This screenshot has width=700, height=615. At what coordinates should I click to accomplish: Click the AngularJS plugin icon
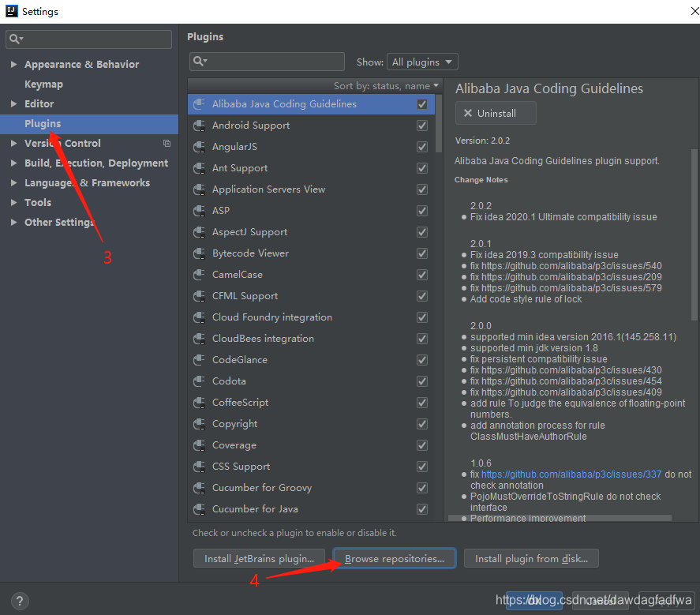point(199,147)
